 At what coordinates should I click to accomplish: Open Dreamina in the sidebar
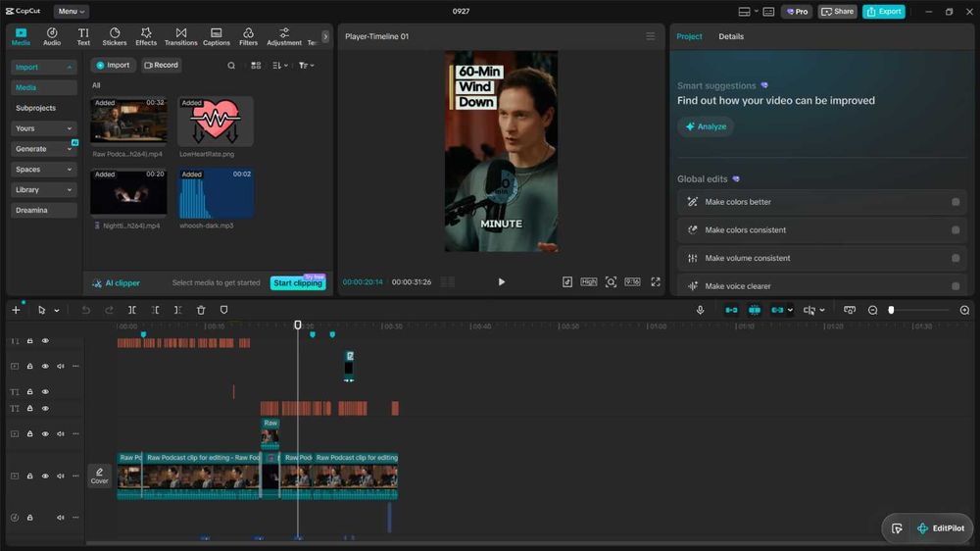[x=43, y=210]
